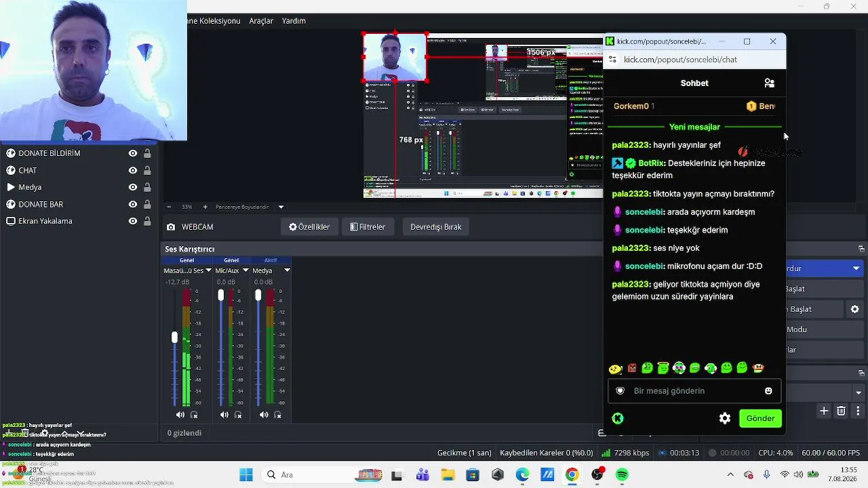Click BotRix username in chat
Image resolution: width=868 pixels, height=488 pixels.
click(x=651, y=163)
